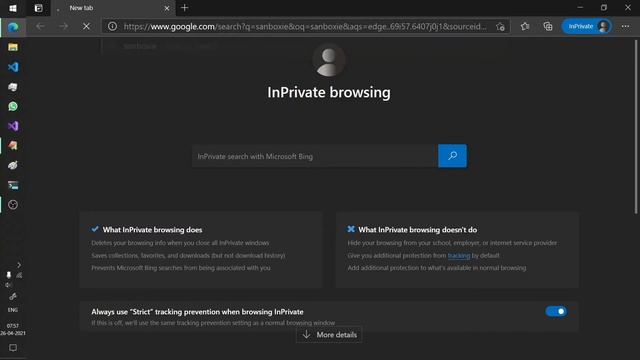This screenshot has height=360, width=640.
Task: Go back to the previous page
Action: pos(40,27)
